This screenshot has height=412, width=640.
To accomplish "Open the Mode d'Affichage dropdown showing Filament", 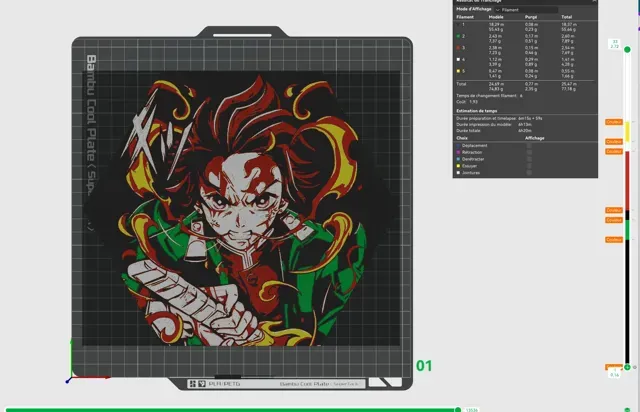I will point(526,9).
